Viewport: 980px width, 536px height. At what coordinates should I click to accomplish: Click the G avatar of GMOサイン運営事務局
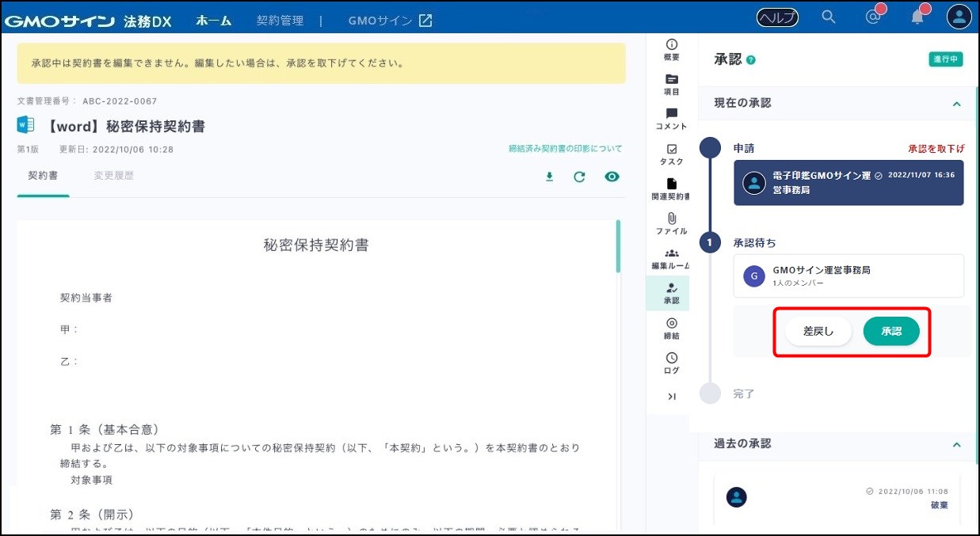coord(753,276)
